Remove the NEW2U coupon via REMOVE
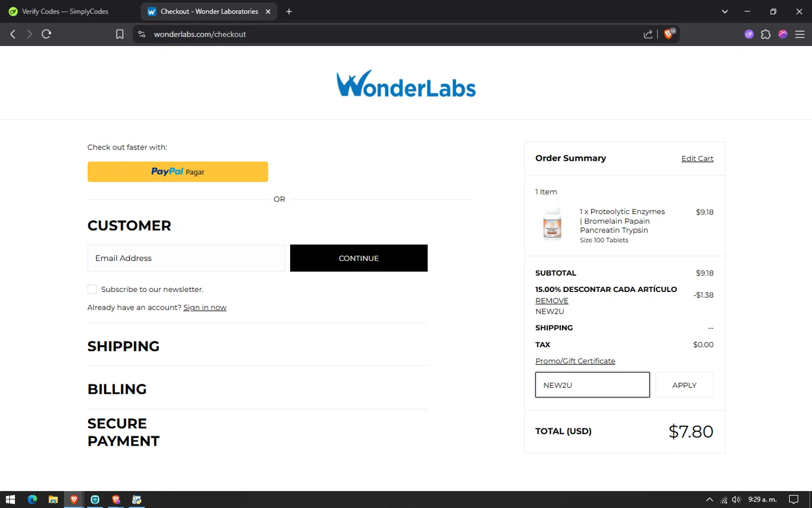This screenshot has width=812, height=508. [552, 301]
